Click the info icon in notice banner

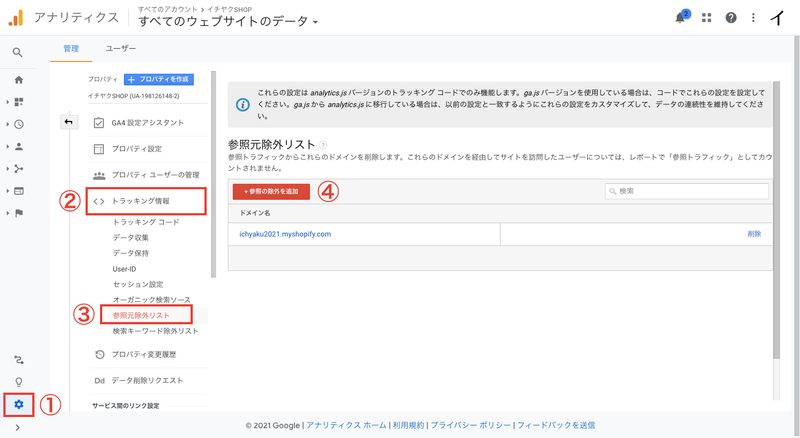click(243, 105)
